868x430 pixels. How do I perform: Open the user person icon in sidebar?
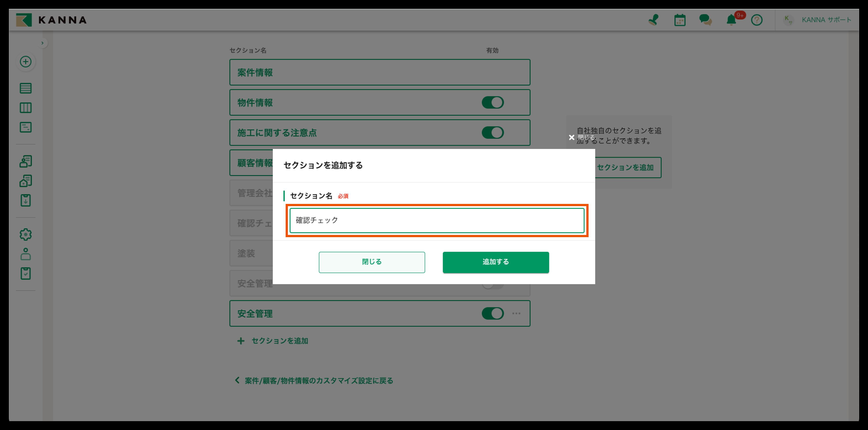point(26,254)
